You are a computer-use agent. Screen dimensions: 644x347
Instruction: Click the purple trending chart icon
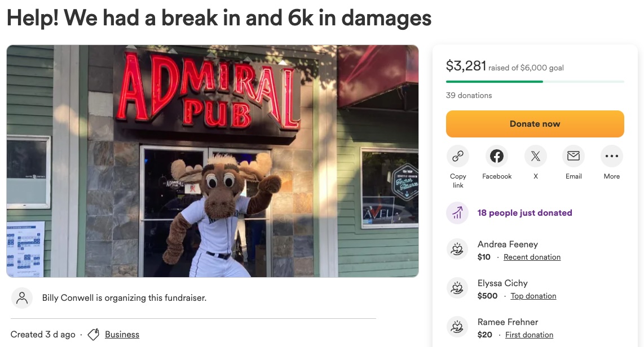457,213
